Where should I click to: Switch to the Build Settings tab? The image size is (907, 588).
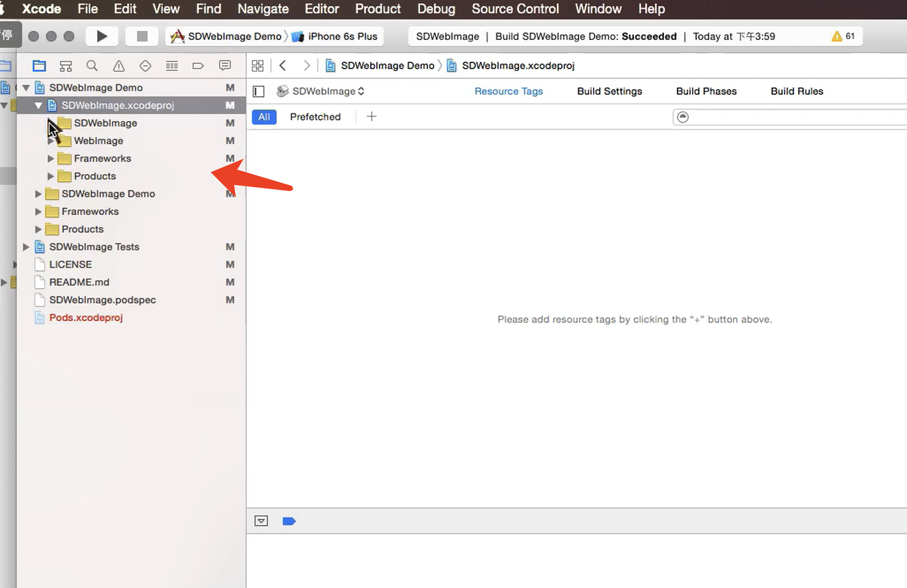[609, 91]
